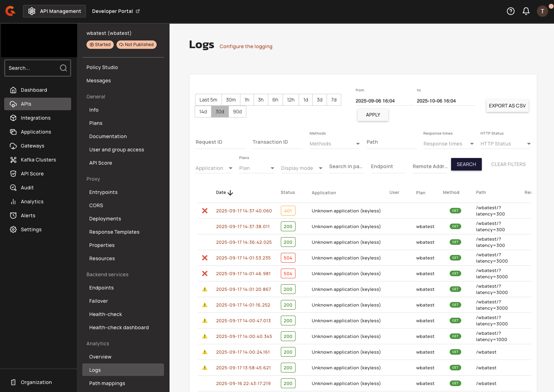Go to Gateways in sidebar
The height and width of the screenshot is (392, 554).
point(32,146)
